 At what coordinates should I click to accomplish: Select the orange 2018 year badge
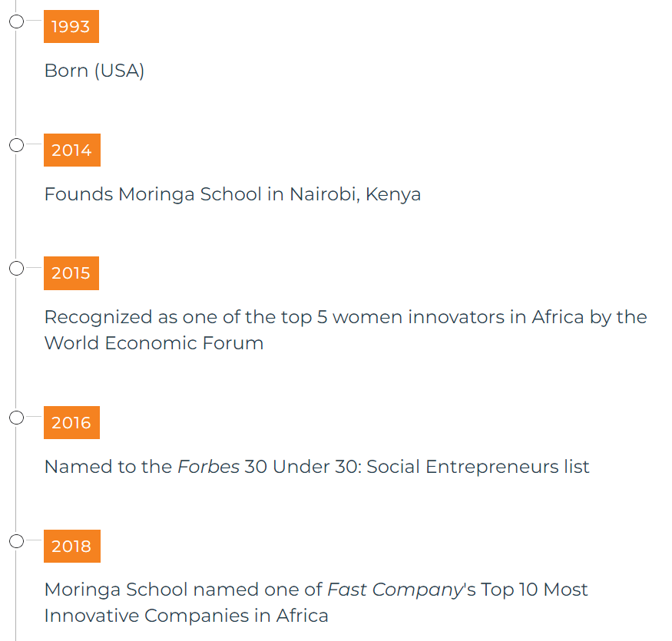click(x=72, y=546)
